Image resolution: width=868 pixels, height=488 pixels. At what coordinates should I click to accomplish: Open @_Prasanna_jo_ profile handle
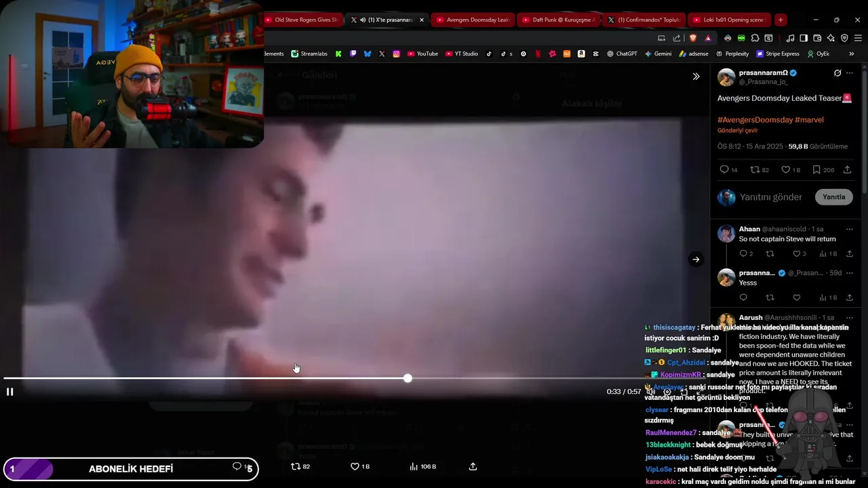point(763,81)
